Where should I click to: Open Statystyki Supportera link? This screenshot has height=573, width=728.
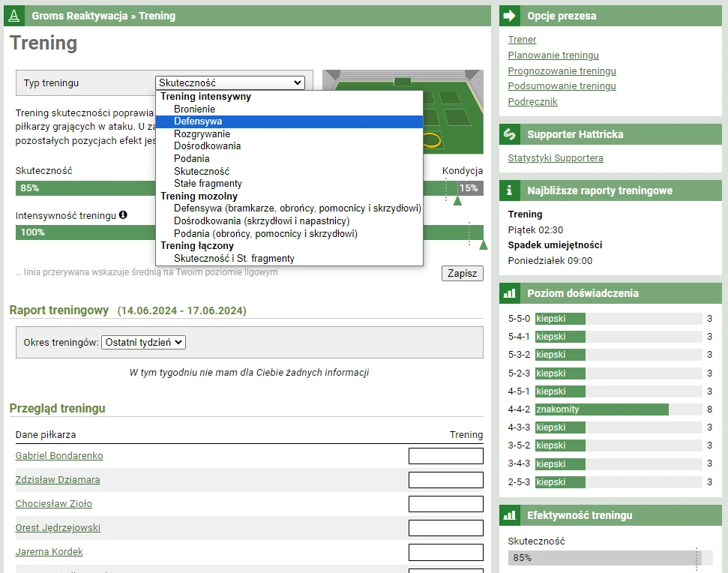[555, 158]
